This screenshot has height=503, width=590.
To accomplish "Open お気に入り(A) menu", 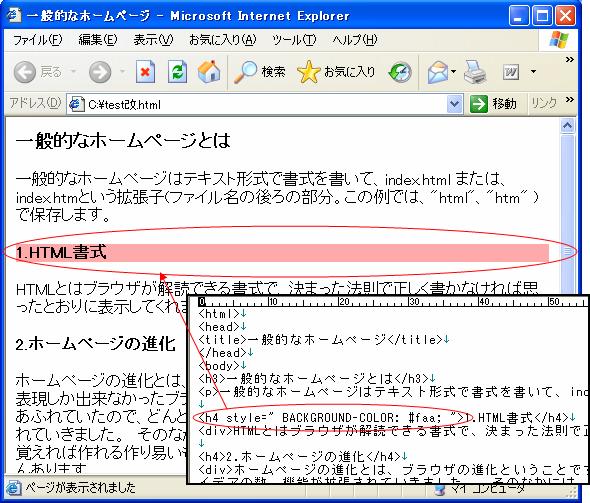I will [x=223, y=40].
